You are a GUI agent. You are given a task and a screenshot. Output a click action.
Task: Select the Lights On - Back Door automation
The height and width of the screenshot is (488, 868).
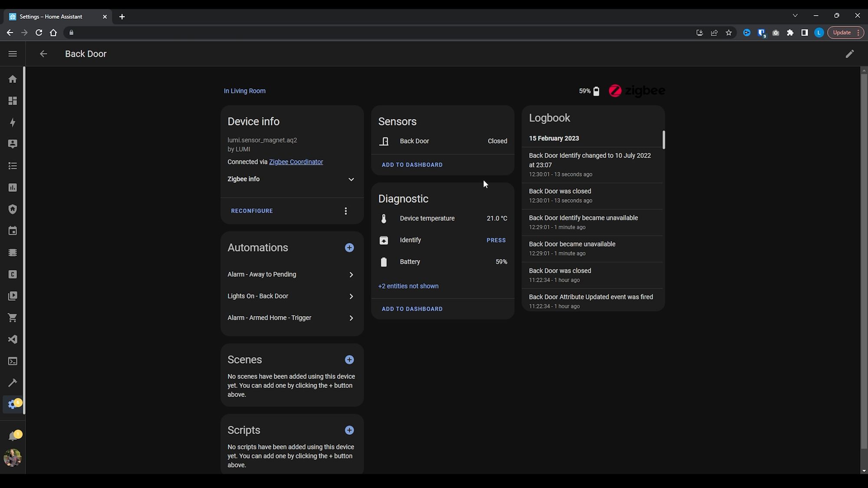tap(290, 296)
